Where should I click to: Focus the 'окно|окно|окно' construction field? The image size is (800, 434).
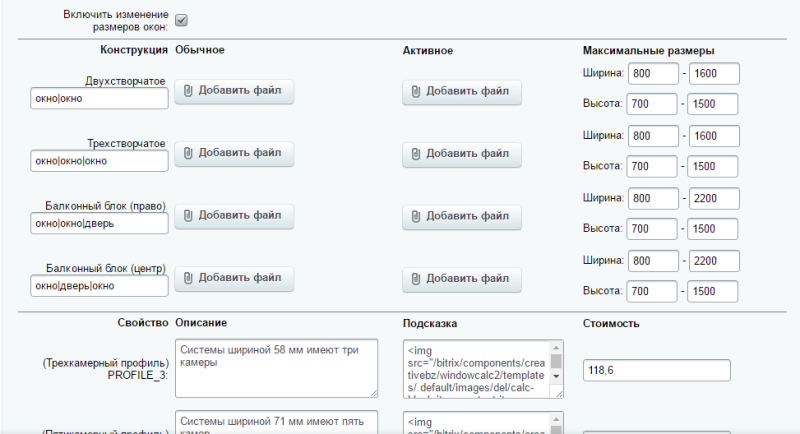coord(98,161)
